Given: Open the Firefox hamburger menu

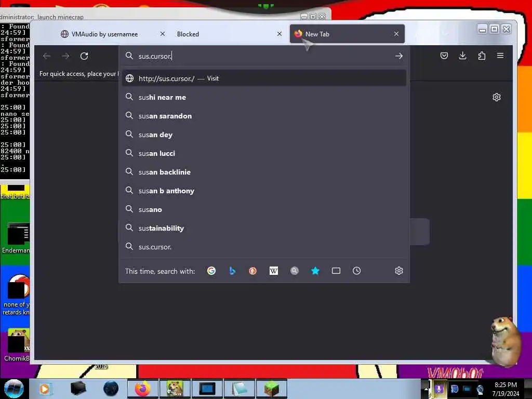Looking at the screenshot, I should (500, 56).
